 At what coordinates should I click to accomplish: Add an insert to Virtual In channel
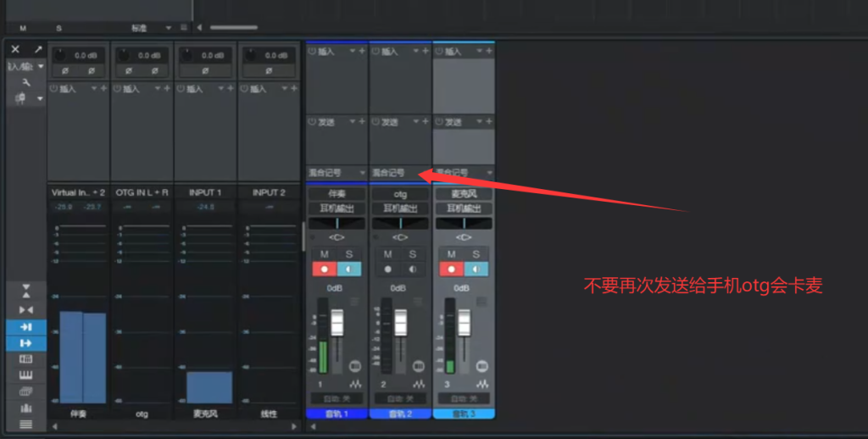pyautogui.click(x=103, y=89)
